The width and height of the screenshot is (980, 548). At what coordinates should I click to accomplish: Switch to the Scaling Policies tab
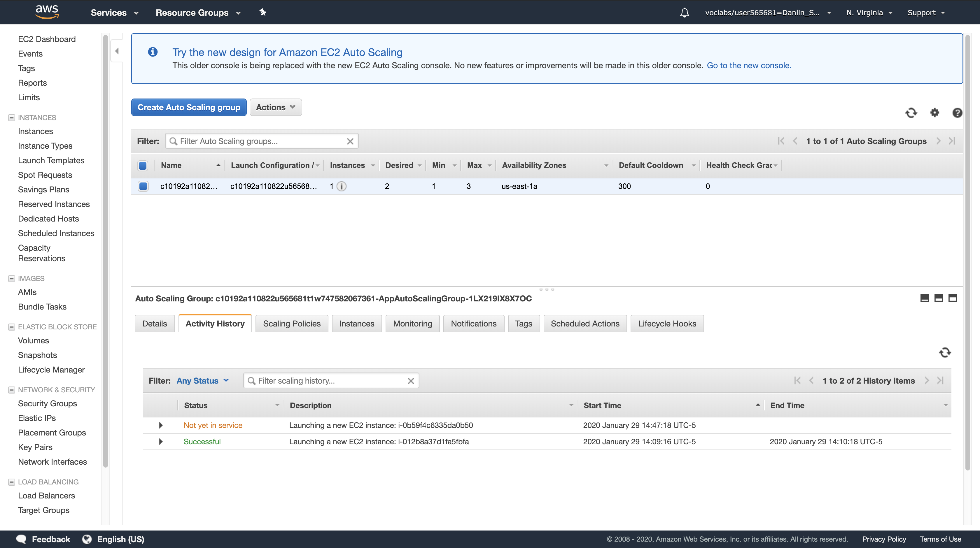[x=291, y=324]
